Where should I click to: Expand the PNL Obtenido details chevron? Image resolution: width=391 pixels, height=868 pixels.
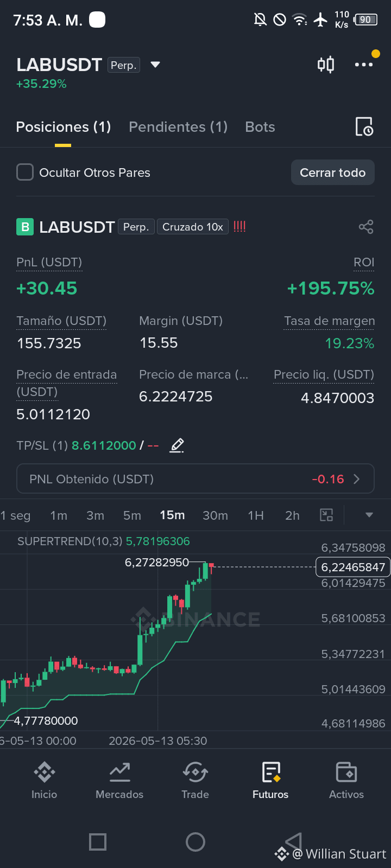point(357,479)
